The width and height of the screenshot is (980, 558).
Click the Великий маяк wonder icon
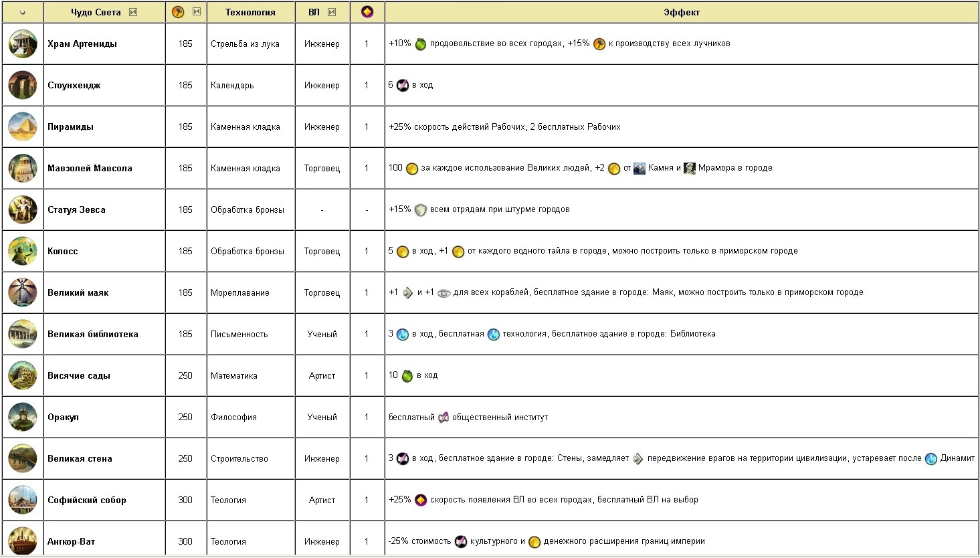click(23, 293)
